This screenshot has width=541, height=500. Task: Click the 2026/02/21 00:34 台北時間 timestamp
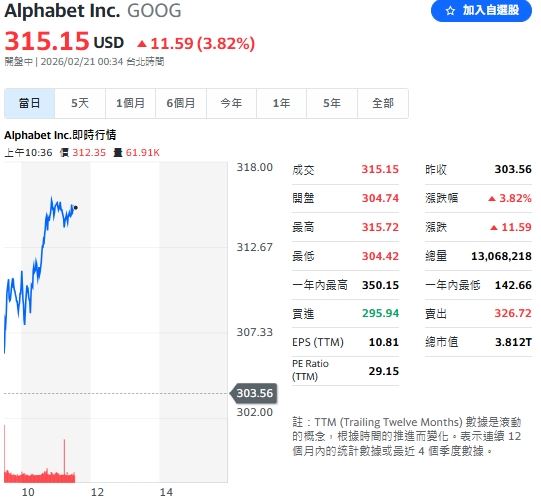(x=102, y=62)
